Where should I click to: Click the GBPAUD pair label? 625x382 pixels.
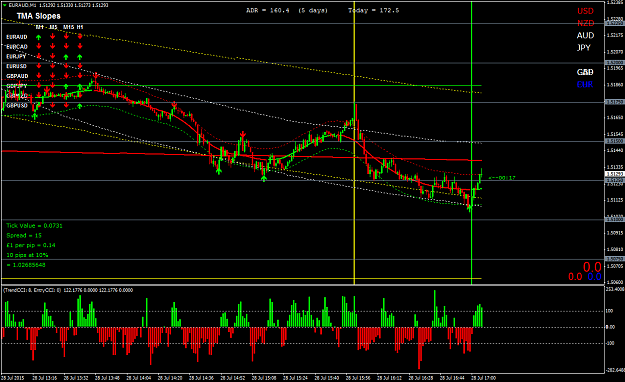(x=17, y=76)
